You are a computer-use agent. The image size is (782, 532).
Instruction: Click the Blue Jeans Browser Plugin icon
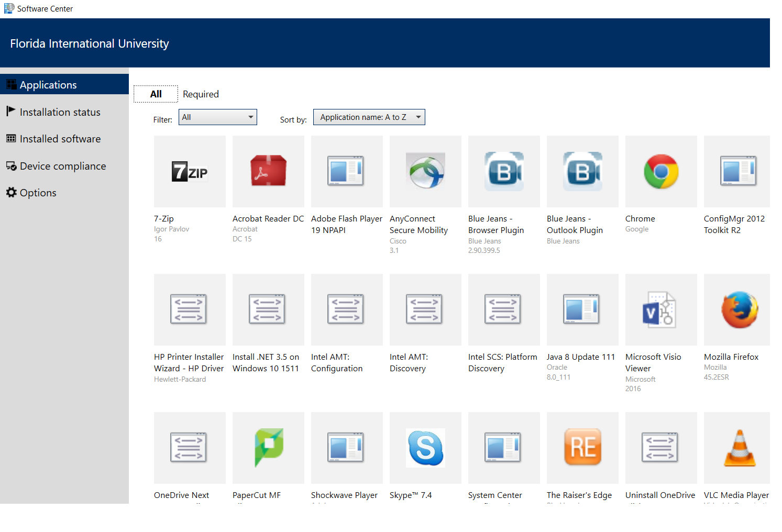[504, 172]
